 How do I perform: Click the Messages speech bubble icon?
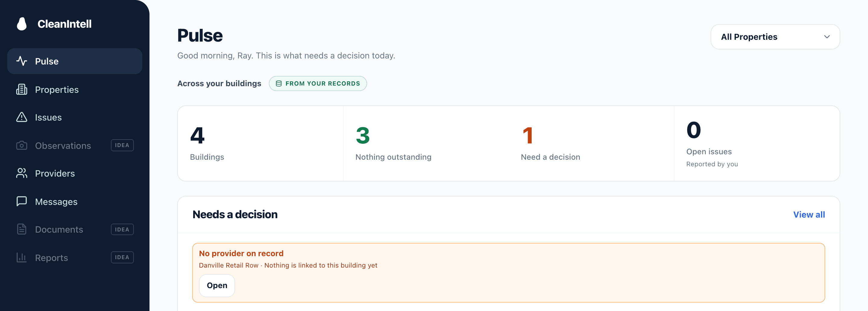point(22,201)
